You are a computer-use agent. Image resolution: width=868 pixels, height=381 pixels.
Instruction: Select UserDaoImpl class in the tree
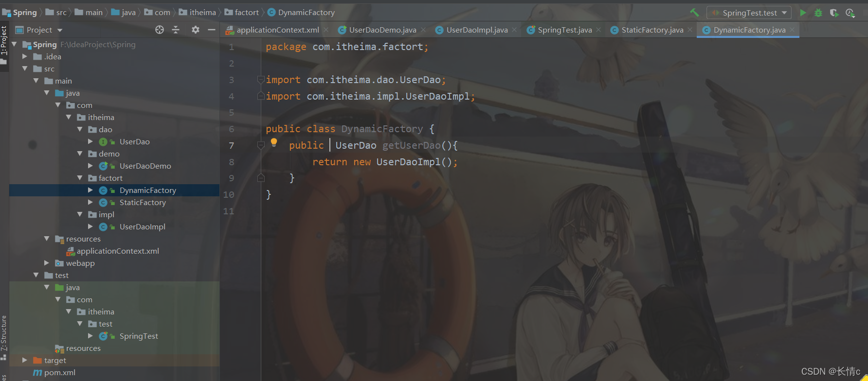[142, 226]
